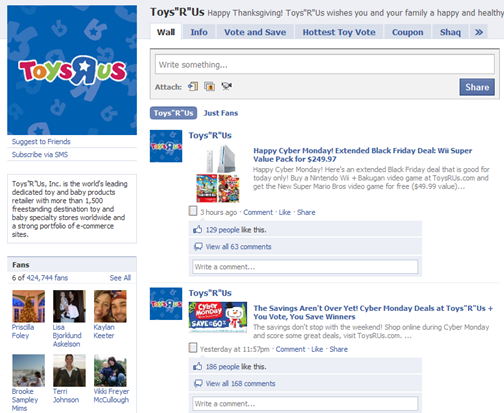Screen dimensions: 504x413
Task: Click See All fans link
Action: point(120,278)
